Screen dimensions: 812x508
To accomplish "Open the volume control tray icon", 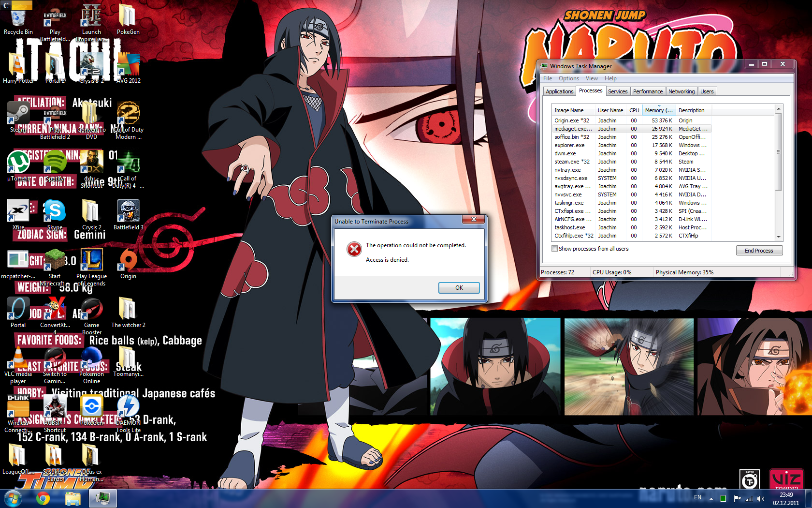I will (761, 498).
